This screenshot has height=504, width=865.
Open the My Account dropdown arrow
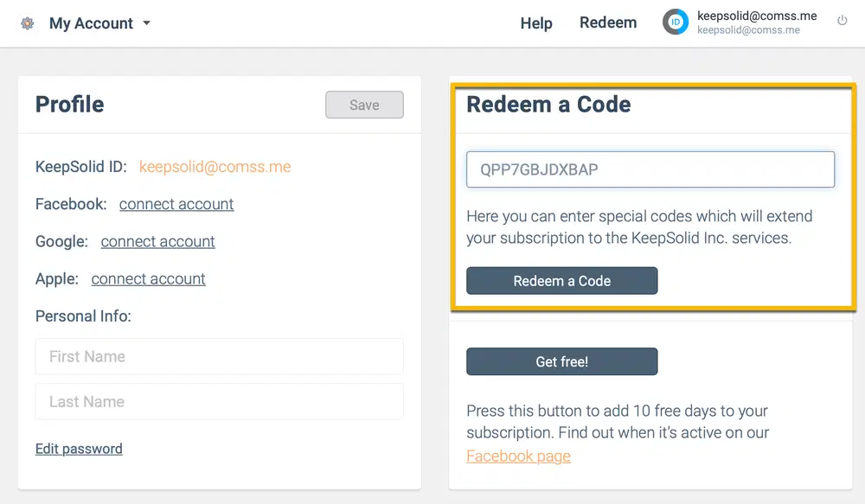(147, 23)
